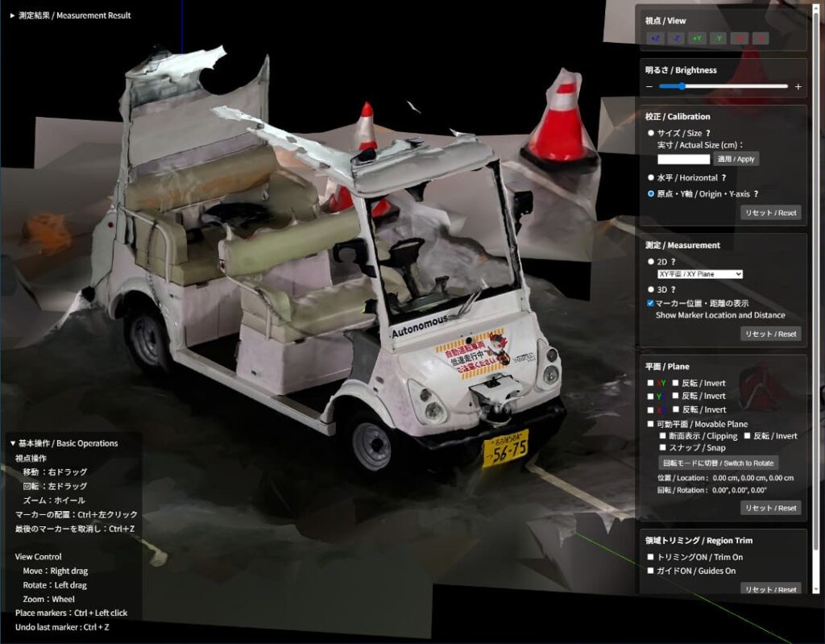Image resolution: width=825 pixels, height=644 pixels.
Task: Click the brightness plus icon
Action: (x=798, y=87)
